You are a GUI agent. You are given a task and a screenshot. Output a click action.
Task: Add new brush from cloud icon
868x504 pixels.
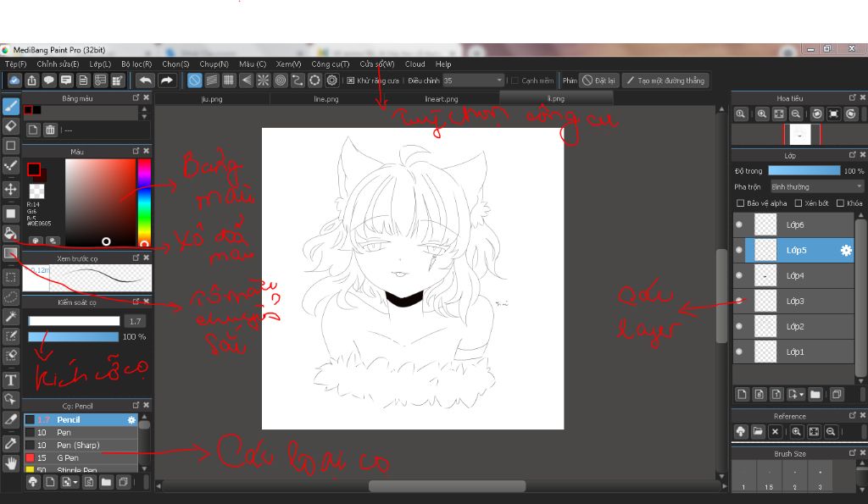point(33,482)
